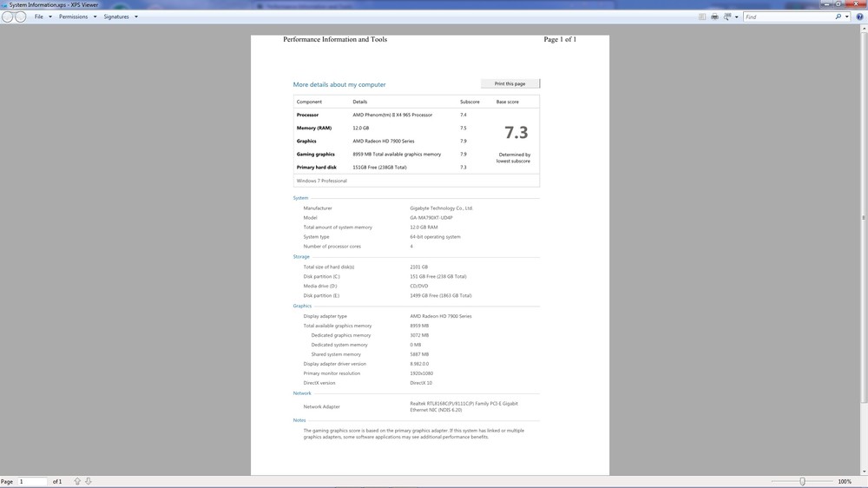Click the Notes section heading
Image resolution: width=868 pixels, height=488 pixels.
point(299,420)
